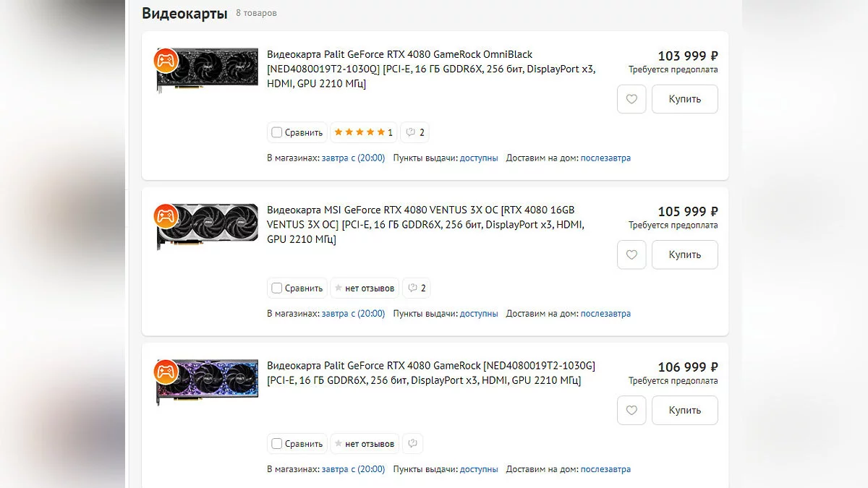The width and height of the screenshot is (868, 488).
Task: Open Palit GameRock 1030G card thumbnail
Action: (207, 382)
